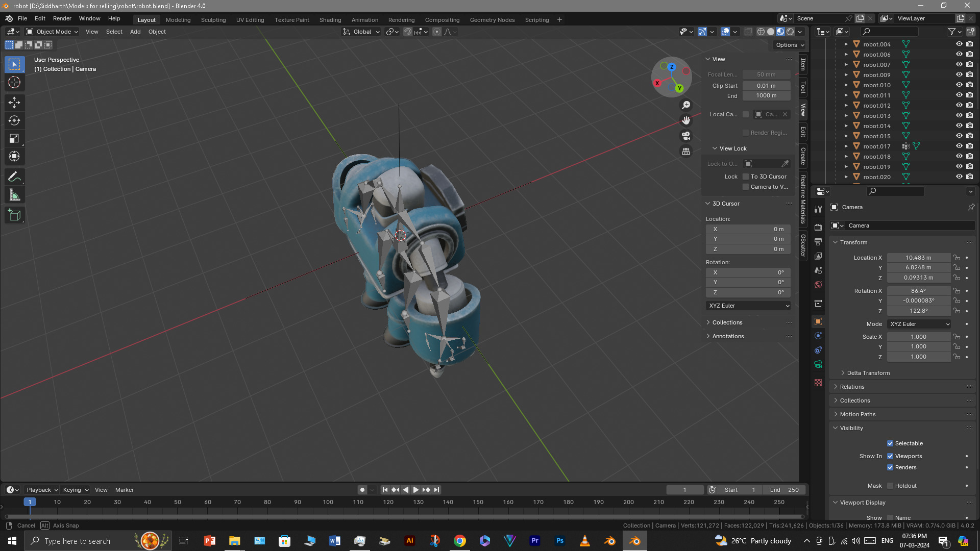Open the Render properties tab icon

[818, 227]
